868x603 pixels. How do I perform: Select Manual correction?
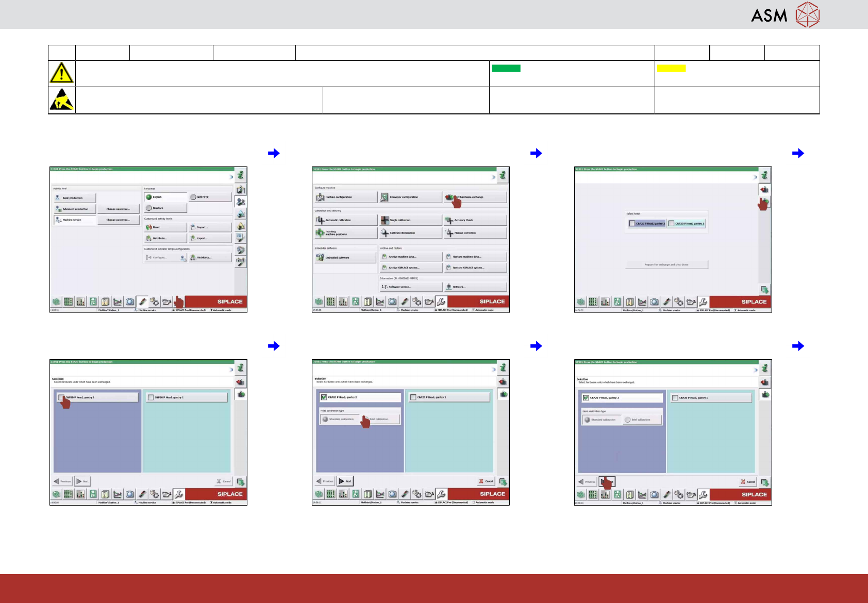click(x=475, y=233)
